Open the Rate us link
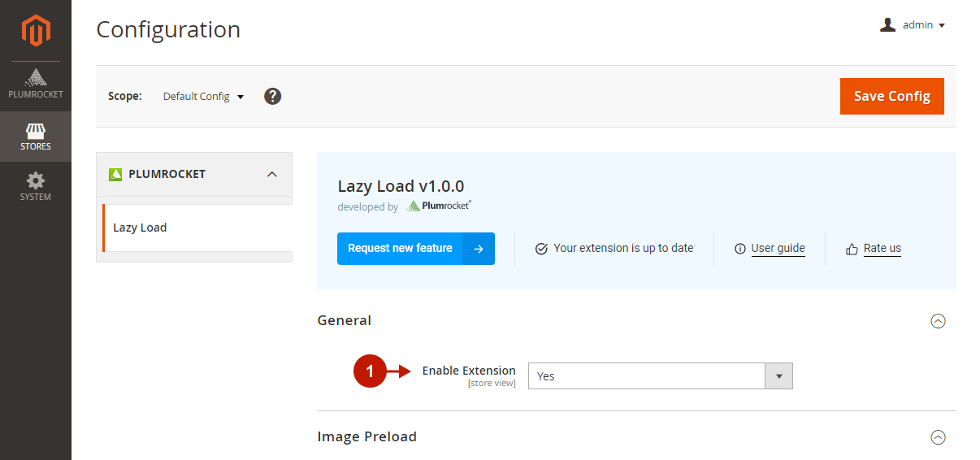Image resolution: width=980 pixels, height=460 pixels. 882,249
